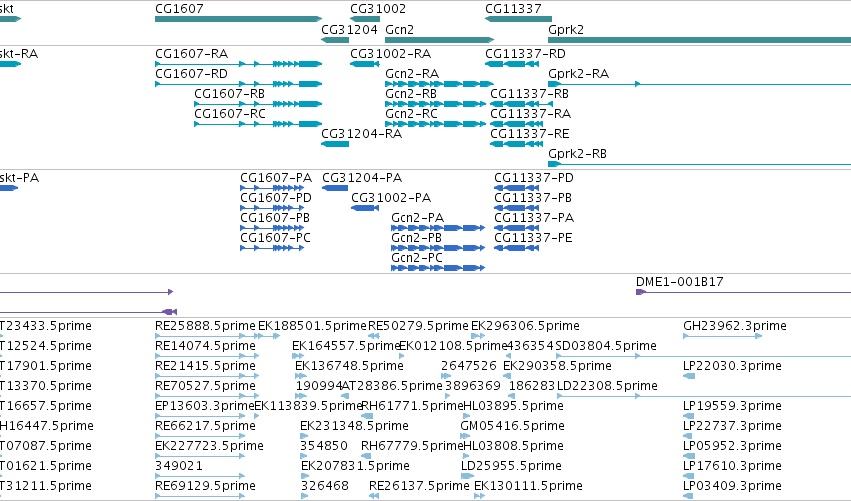Select EST RE14074.5prime
Viewport: 851px width, 501px height.
[207, 356]
